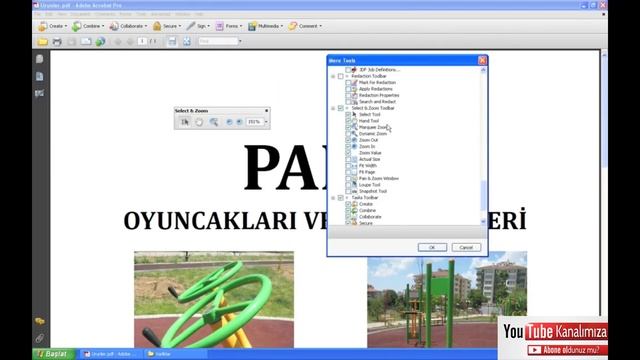The height and width of the screenshot is (360, 640).
Task: Click the scroll-up arrow of the More Tools list
Action: coord(483,70)
